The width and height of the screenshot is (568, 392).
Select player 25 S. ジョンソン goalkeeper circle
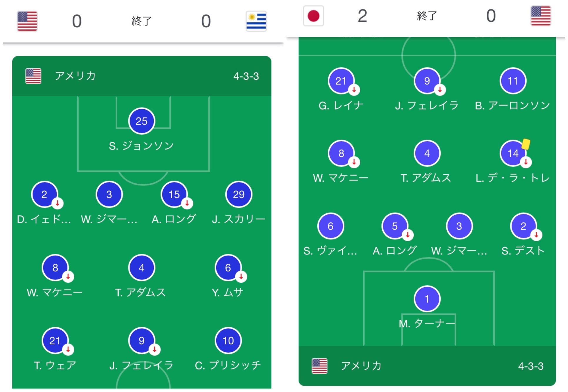(x=141, y=121)
